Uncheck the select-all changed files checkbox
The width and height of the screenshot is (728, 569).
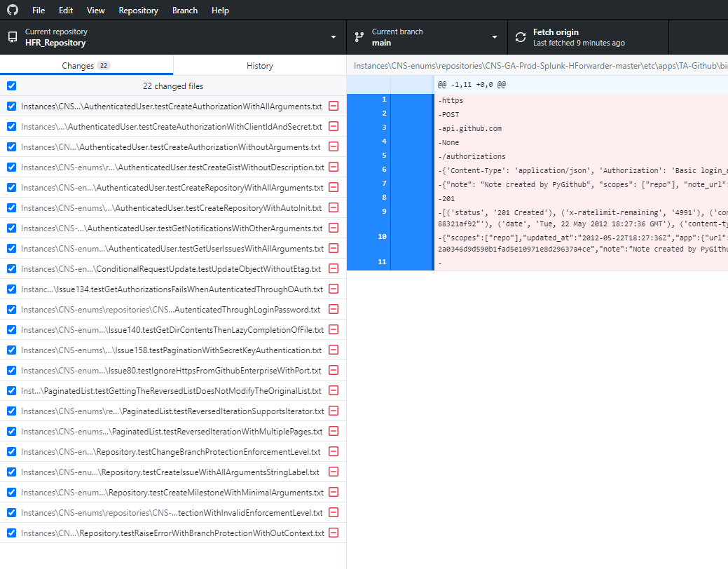pos(11,85)
